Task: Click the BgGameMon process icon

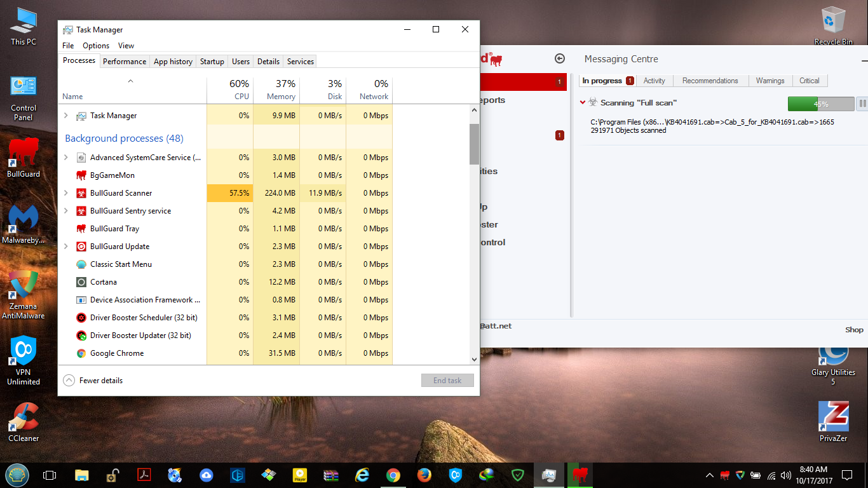Action: click(x=81, y=175)
